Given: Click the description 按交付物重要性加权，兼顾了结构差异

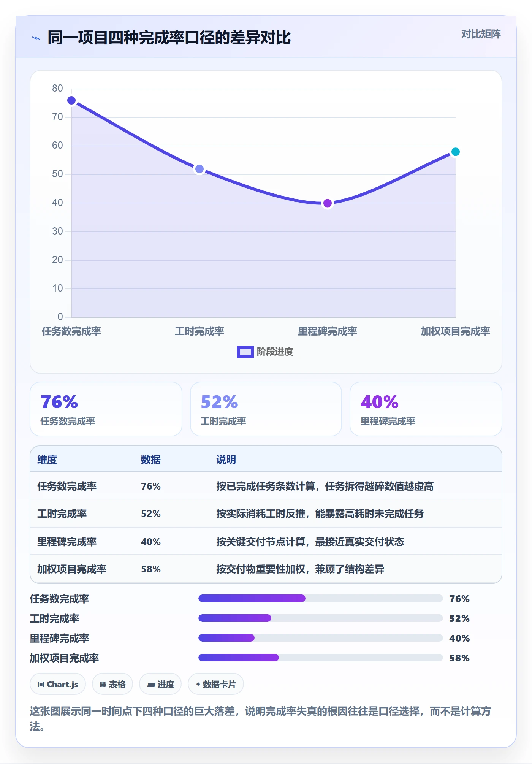Looking at the screenshot, I should (x=300, y=569).
